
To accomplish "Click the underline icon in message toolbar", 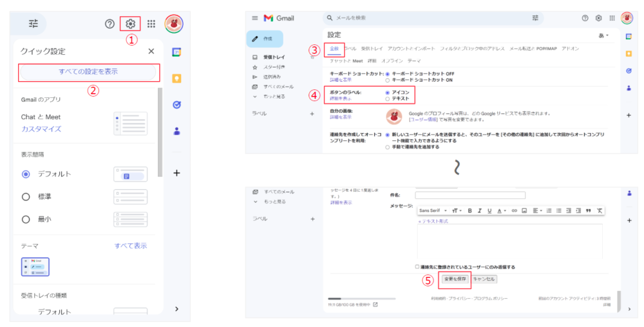I will click(x=489, y=210).
